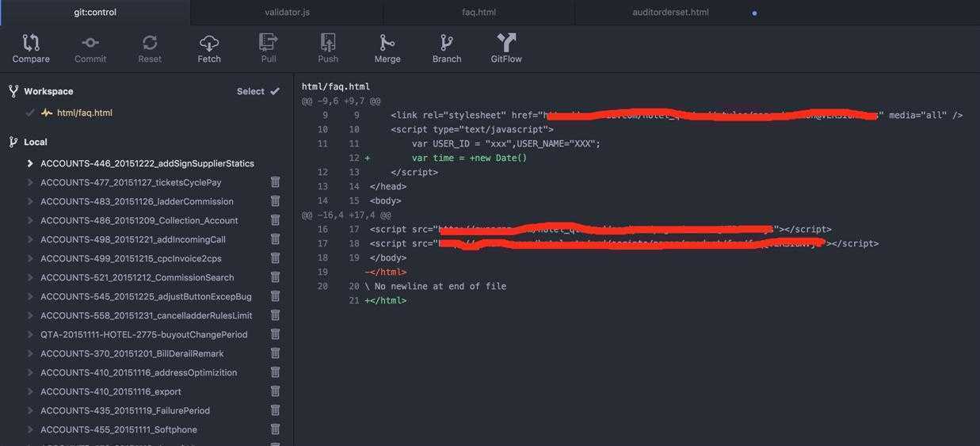Delete branch ACCOUNTS-435_20151119_FailurePeriod
980x446 pixels.
275,410
